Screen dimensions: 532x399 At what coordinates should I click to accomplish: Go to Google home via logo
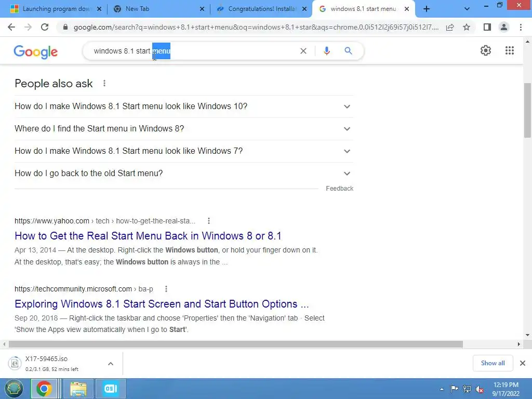point(36,51)
